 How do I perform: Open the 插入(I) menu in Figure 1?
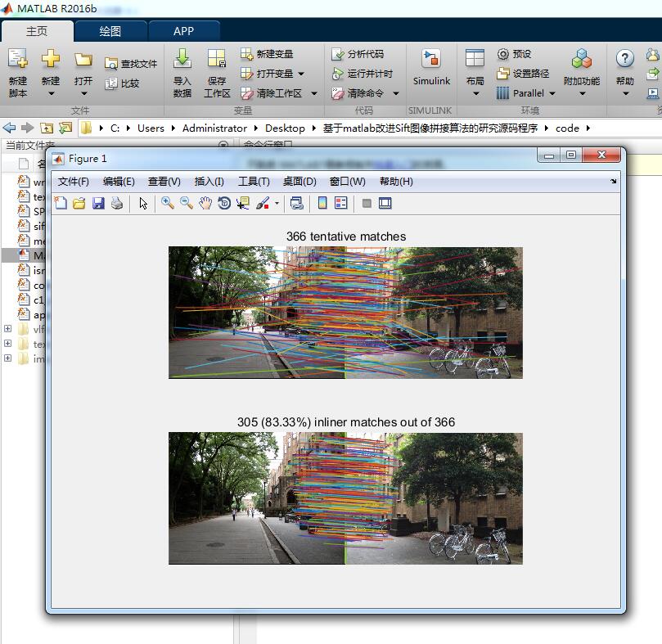[209, 182]
